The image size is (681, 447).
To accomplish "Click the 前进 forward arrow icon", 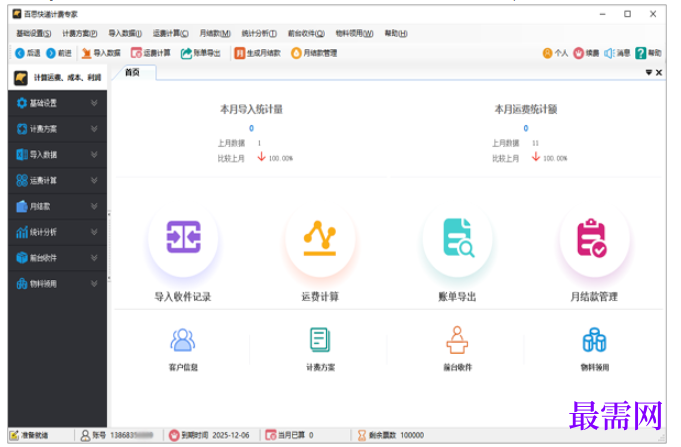I will [x=51, y=53].
